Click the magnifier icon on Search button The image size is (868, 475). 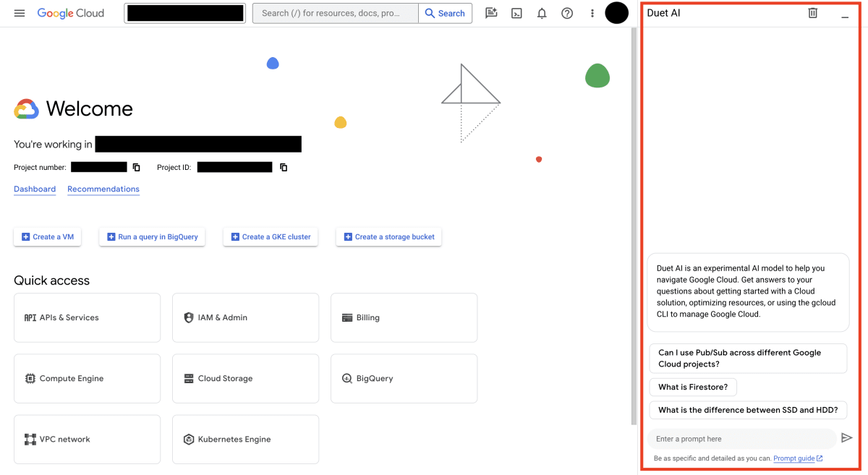(x=430, y=13)
